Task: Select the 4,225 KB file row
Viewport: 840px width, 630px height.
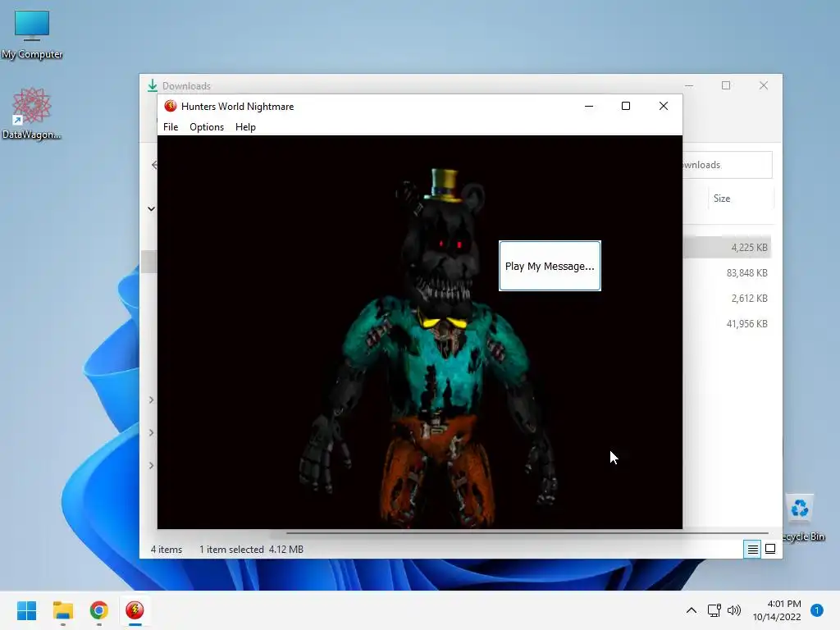Action: 727,248
